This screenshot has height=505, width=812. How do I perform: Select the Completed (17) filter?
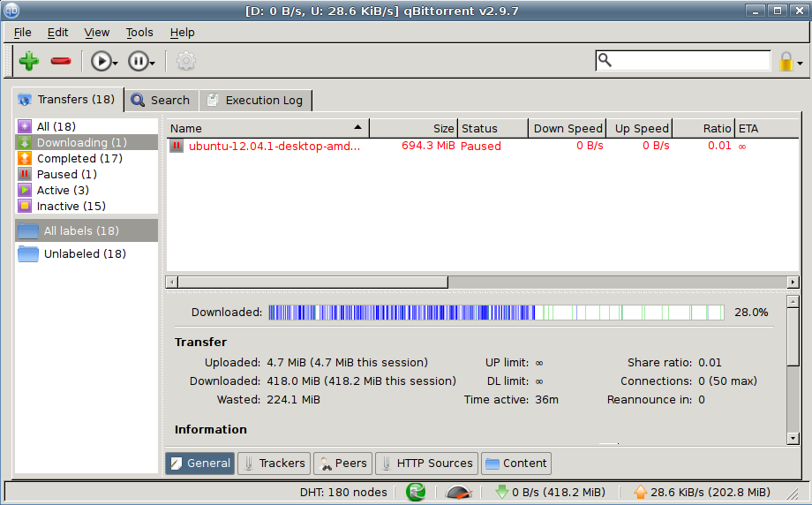[86, 158]
